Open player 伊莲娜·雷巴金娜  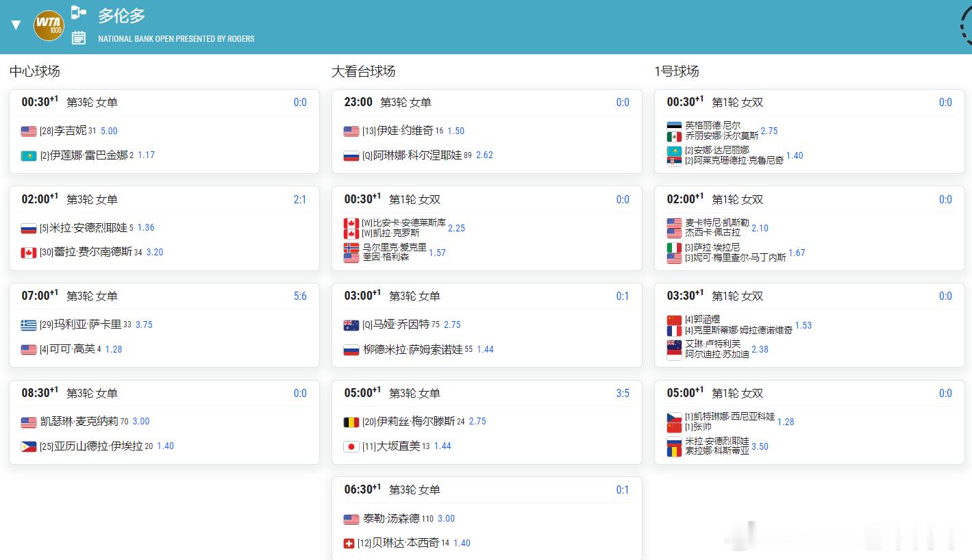pyautogui.click(x=89, y=155)
